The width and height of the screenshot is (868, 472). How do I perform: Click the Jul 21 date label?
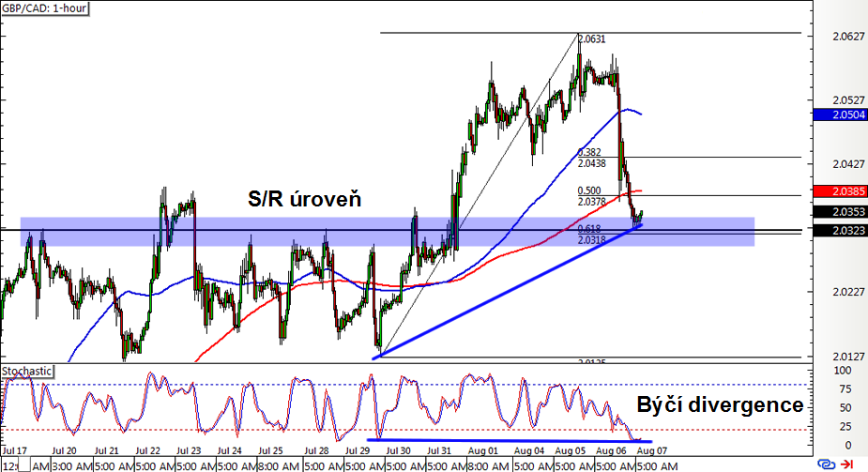click(x=107, y=451)
